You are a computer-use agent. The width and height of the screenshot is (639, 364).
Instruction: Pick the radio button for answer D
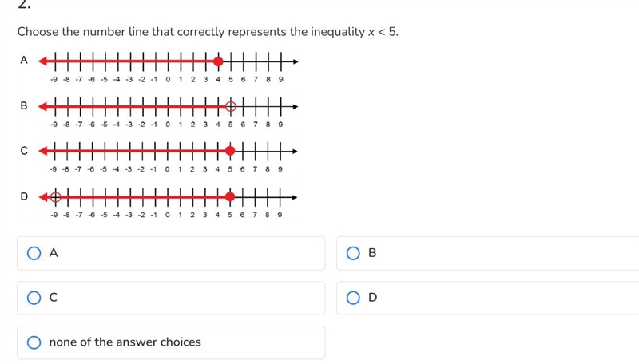pyautogui.click(x=353, y=298)
